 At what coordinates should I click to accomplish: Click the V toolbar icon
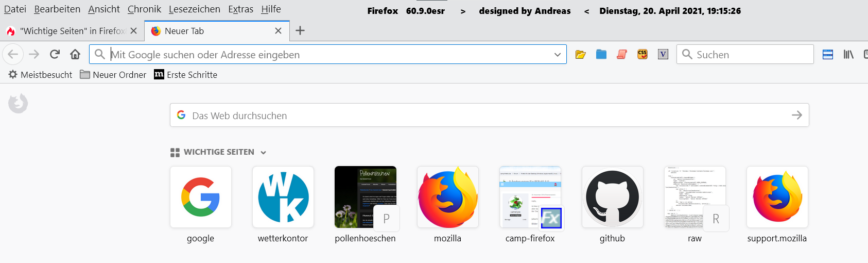tap(663, 54)
